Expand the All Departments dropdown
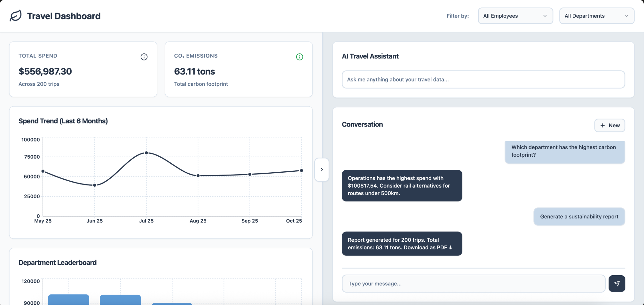The width and height of the screenshot is (644, 305). click(x=597, y=16)
